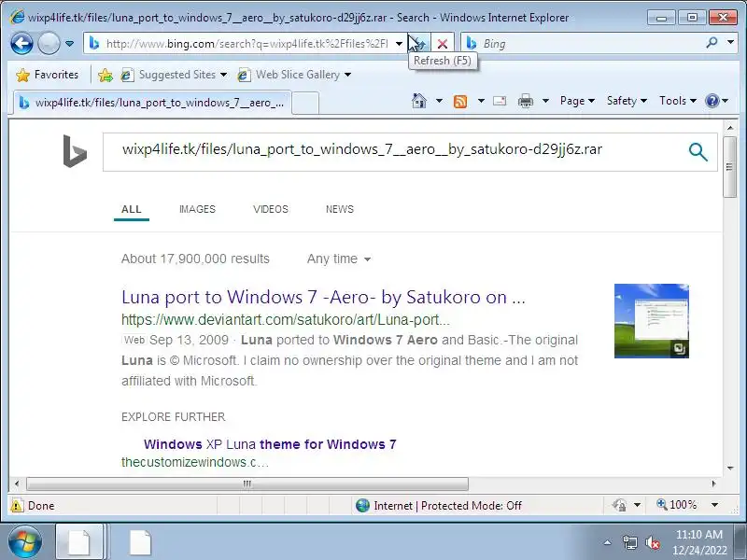Open the Tools menu
This screenshot has height=560, width=747.
(678, 101)
